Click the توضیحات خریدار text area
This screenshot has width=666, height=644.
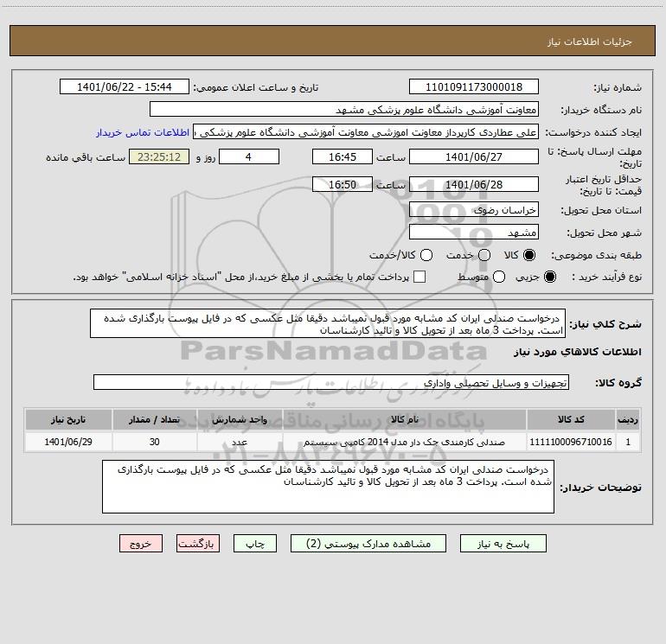tap(329, 487)
